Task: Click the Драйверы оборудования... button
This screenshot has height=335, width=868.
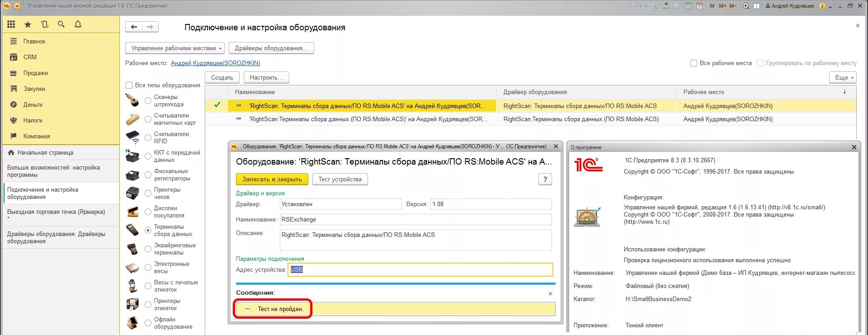Action: (271, 48)
